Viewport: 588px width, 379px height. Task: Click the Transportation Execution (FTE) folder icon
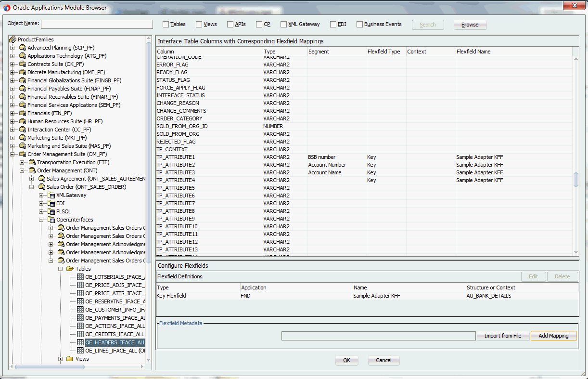point(32,162)
